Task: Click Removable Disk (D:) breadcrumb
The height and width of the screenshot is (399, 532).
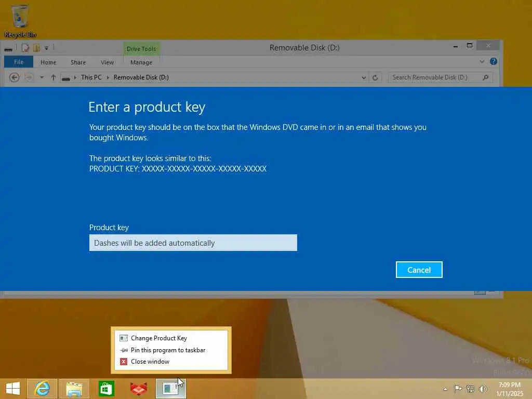Action: coord(141,77)
